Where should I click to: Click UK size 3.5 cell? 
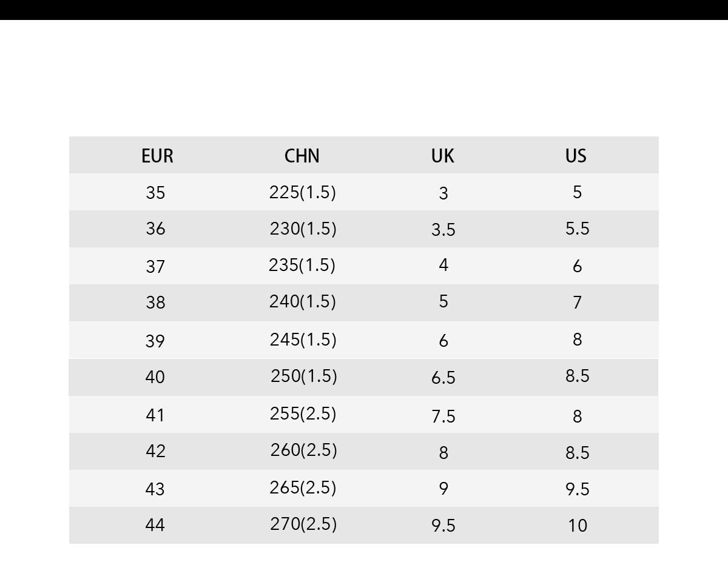[x=443, y=230]
